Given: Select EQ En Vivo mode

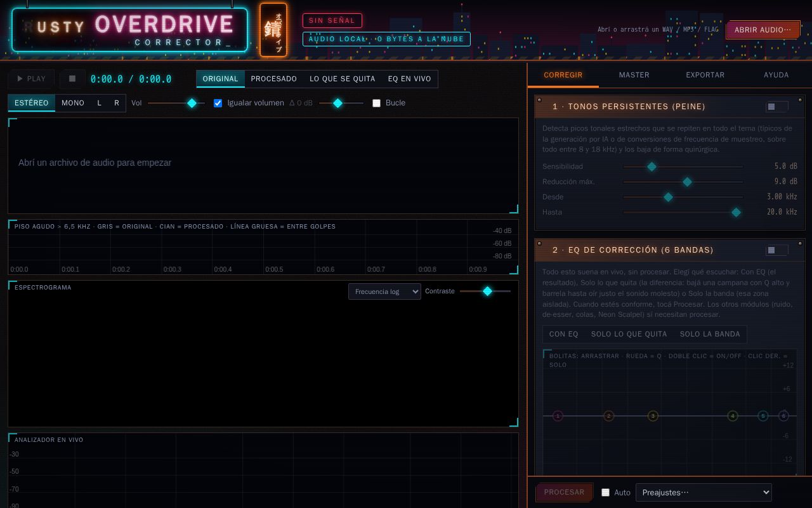Looking at the screenshot, I should point(410,79).
